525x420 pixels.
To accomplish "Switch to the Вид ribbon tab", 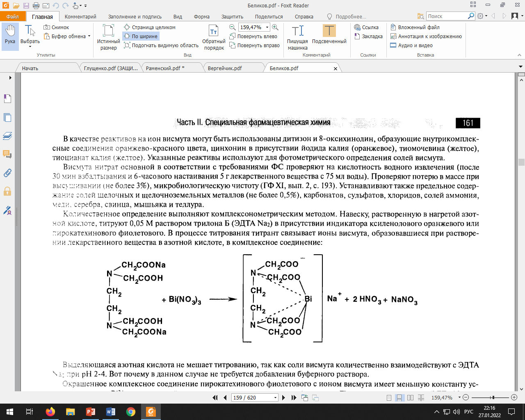I will click(178, 16).
